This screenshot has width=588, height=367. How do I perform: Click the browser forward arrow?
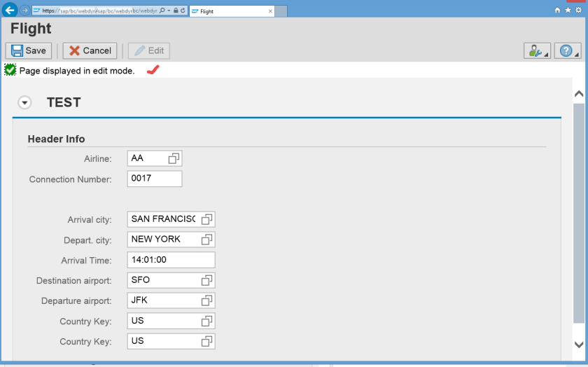pos(24,11)
